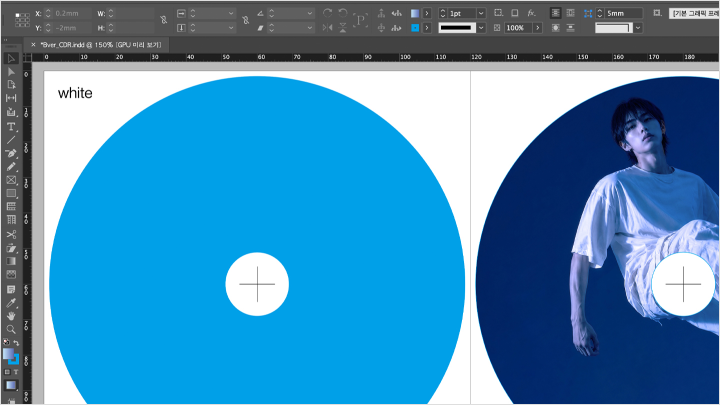The width and height of the screenshot is (720, 405).
Task: Click the 'white' text label on page
Action: click(75, 93)
